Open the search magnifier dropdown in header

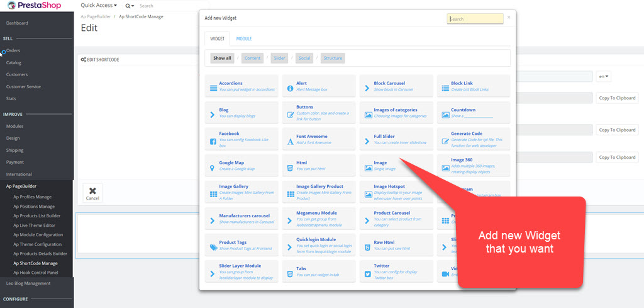coord(130,6)
